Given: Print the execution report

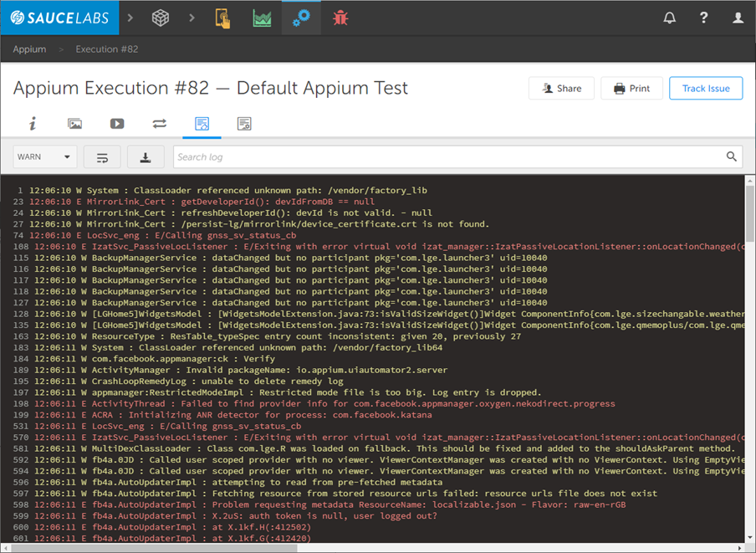Looking at the screenshot, I should tap(631, 88).
